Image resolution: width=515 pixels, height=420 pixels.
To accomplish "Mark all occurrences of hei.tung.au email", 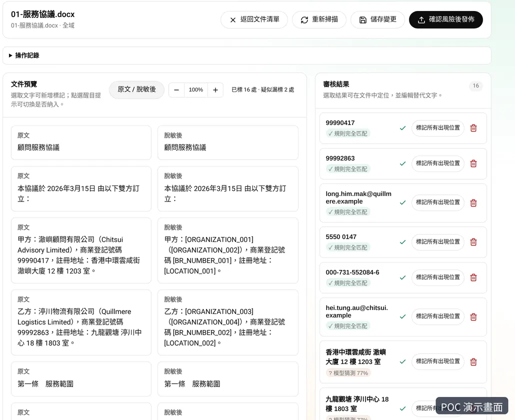I will tap(438, 316).
